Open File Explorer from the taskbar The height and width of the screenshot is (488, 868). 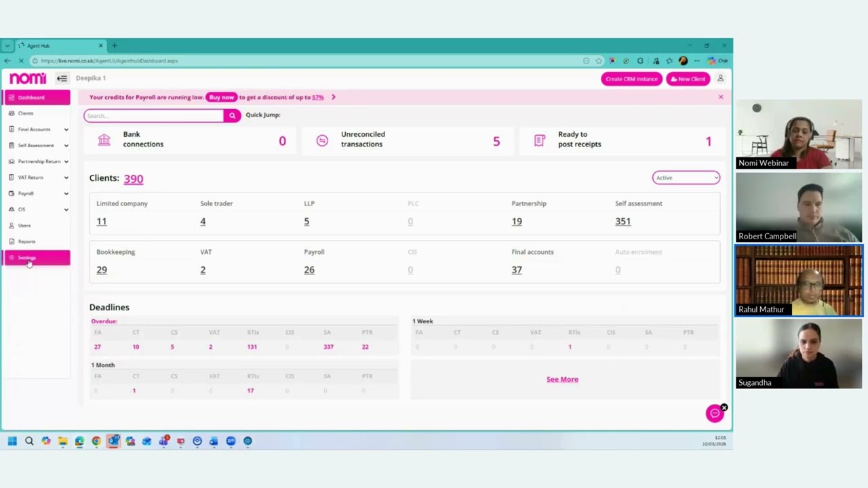tap(63, 441)
